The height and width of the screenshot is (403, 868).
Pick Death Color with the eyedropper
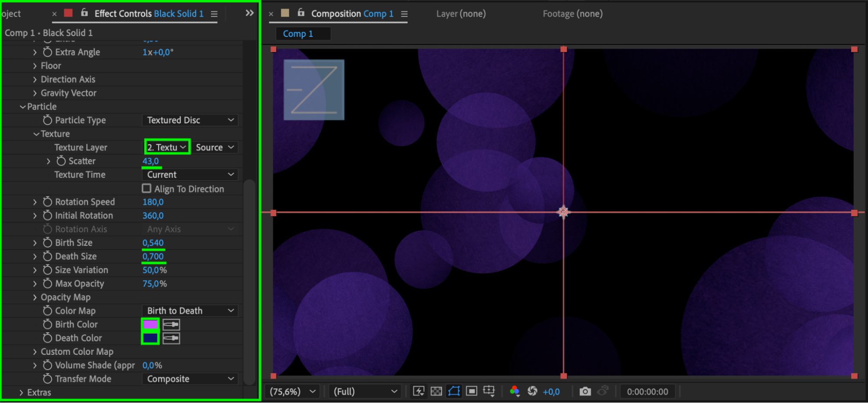pos(171,338)
